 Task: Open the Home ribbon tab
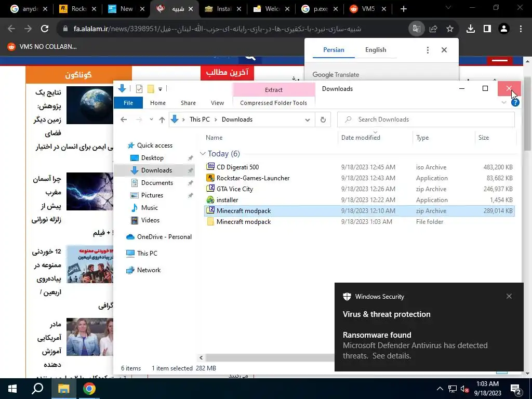click(x=158, y=103)
